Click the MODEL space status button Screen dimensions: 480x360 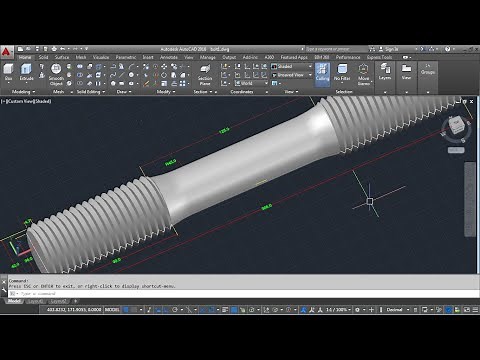pyautogui.click(x=112, y=310)
